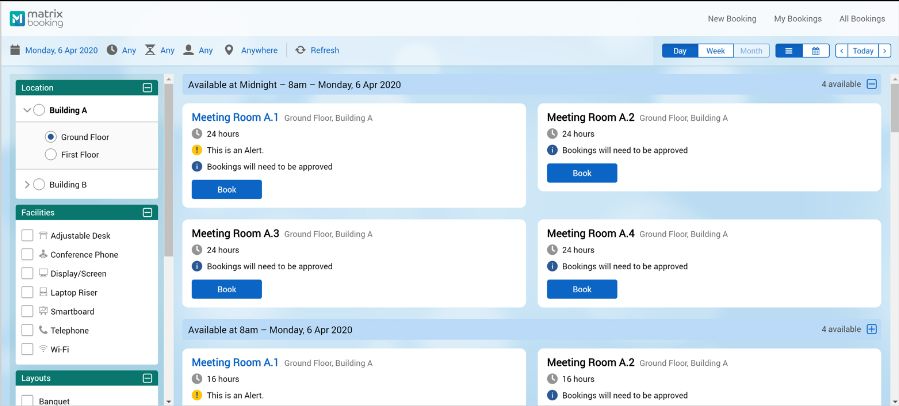This screenshot has width=899, height=406.
Task: Collapse the Facilities panel
Action: tap(148, 213)
